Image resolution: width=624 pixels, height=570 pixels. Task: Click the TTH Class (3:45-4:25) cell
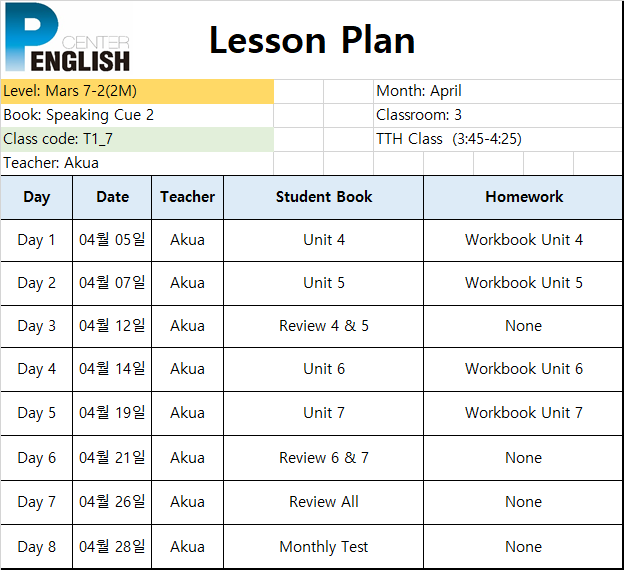[498, 139]
